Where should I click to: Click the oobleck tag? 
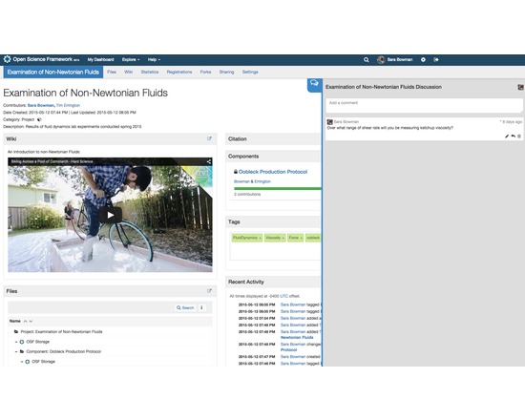[x=313, y=238]
